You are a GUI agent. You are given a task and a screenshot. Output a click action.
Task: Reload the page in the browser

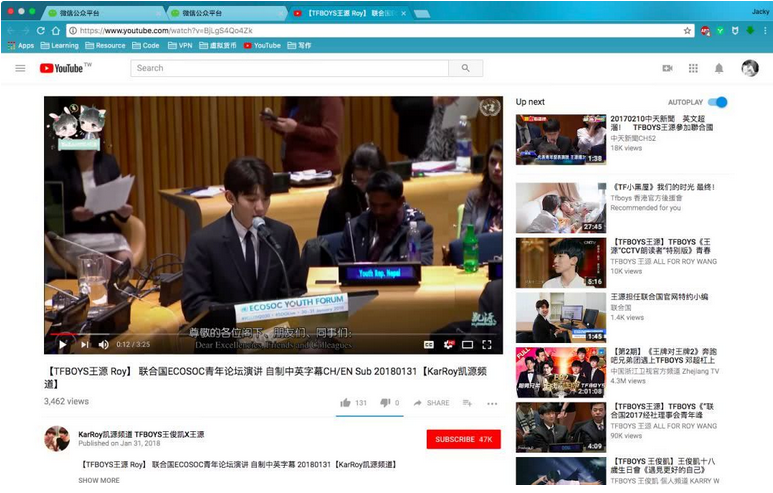coord(40,31)
